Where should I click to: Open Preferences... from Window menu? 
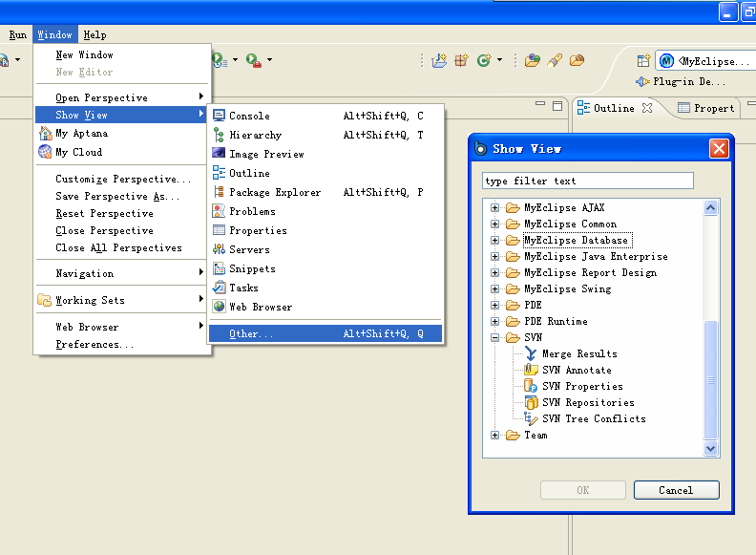coord(122,345)
